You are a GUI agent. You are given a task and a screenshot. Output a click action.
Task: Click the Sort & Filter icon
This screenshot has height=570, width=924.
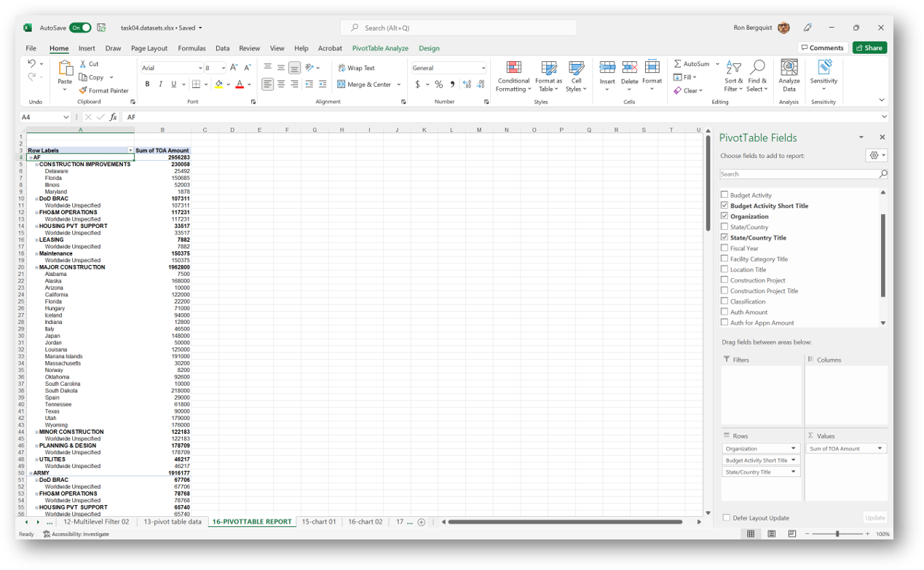(x=733, y=68)
